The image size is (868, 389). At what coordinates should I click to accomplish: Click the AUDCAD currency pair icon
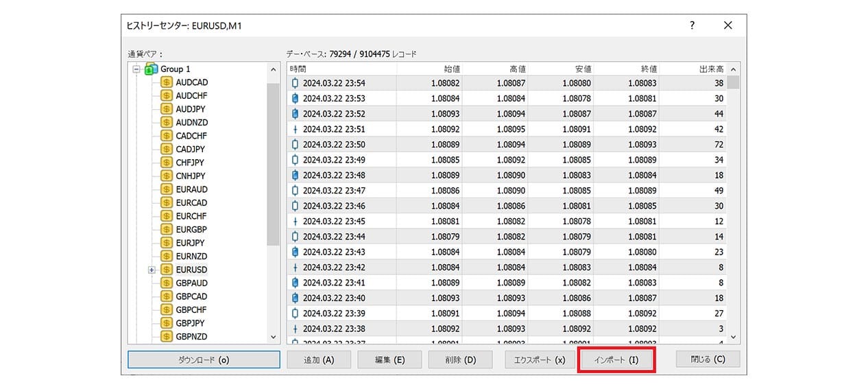tap(166, 82)
